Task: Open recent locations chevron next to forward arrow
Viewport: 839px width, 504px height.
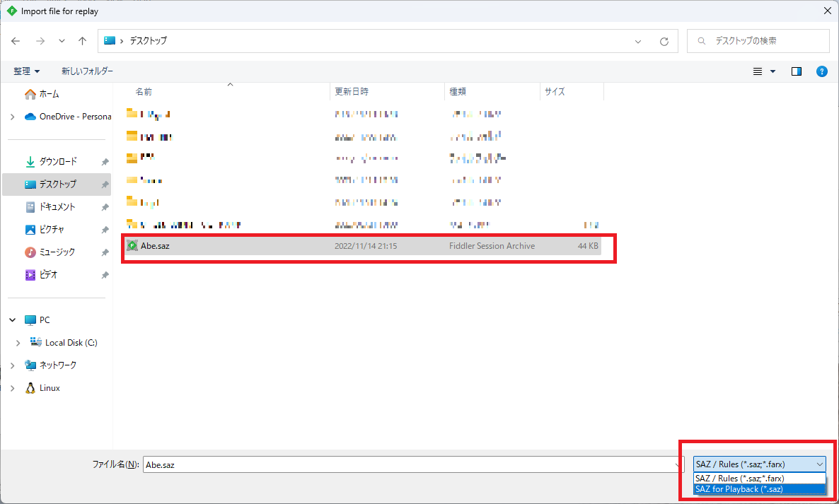Action: [62, 41]
